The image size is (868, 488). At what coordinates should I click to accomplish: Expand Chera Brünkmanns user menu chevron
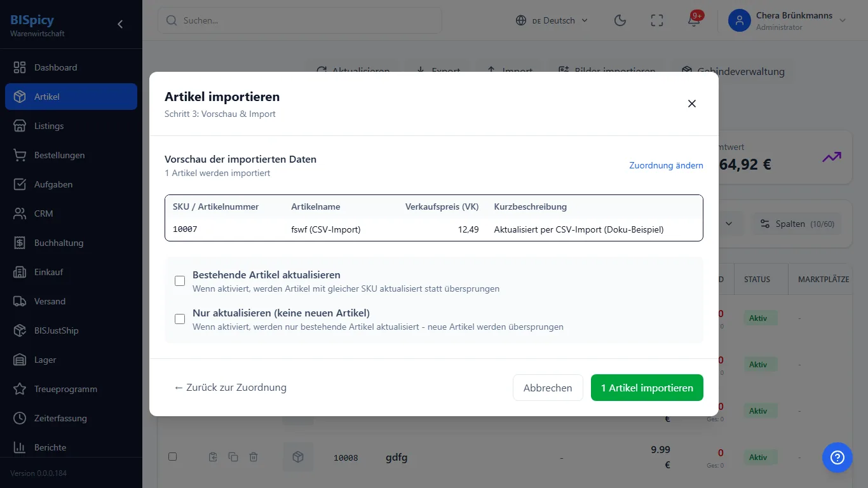843,20
